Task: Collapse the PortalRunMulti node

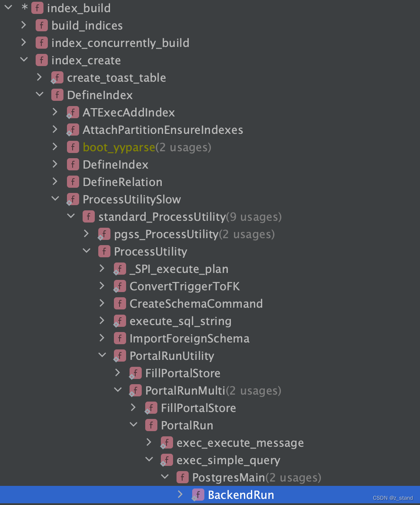Action: pyautogui.click(x=118, y=390)
